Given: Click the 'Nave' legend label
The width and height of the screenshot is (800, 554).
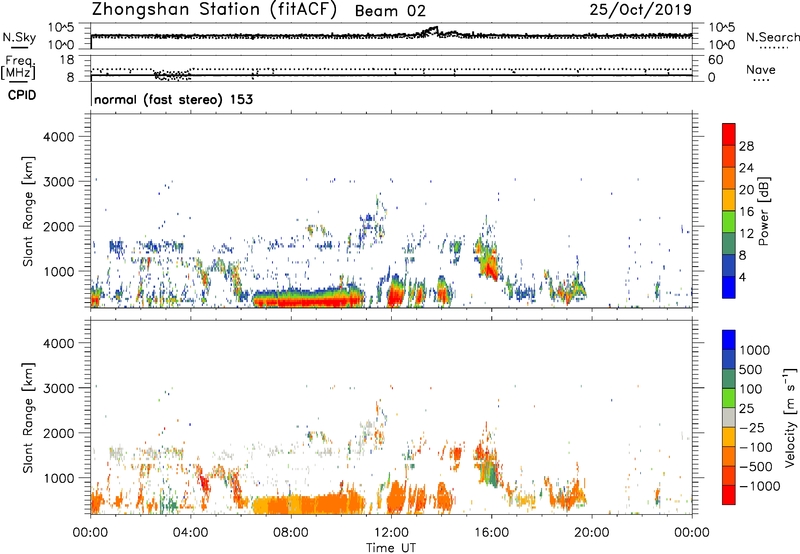Looking at the screenshot, I should 760,69.
